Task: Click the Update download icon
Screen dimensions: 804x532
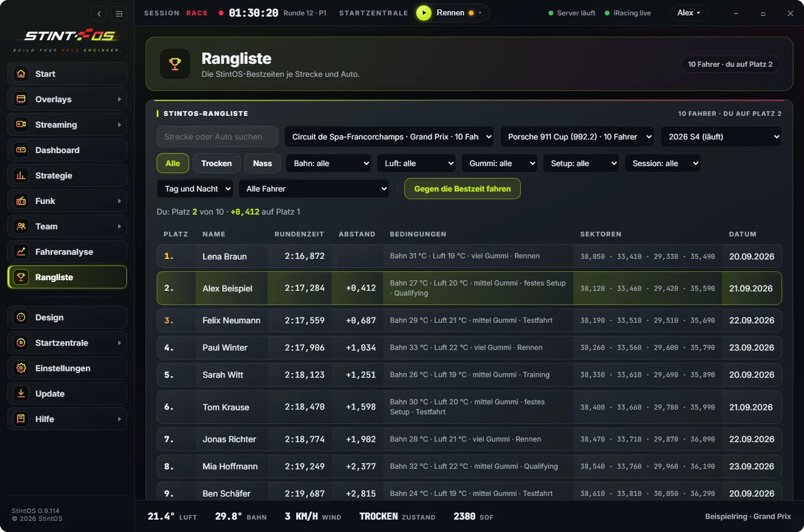Action: (21, 394)
